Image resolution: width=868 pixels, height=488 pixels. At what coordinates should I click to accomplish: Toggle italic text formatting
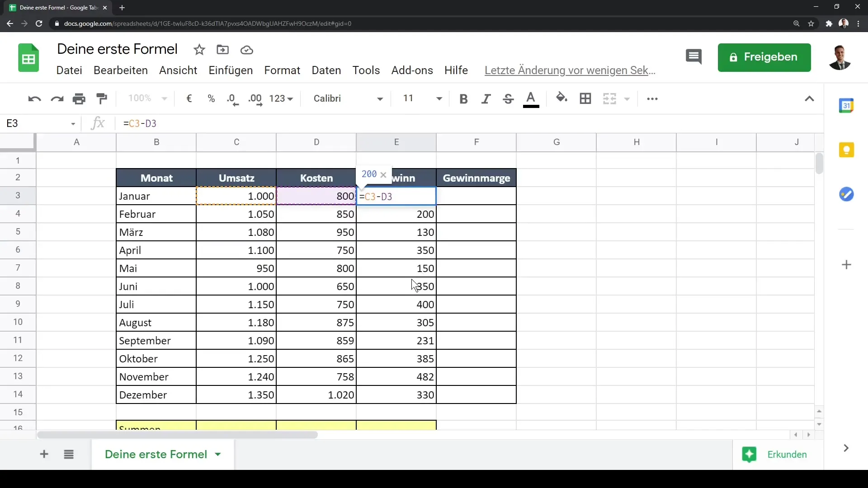pyautogui.click(x=485, y=99)
